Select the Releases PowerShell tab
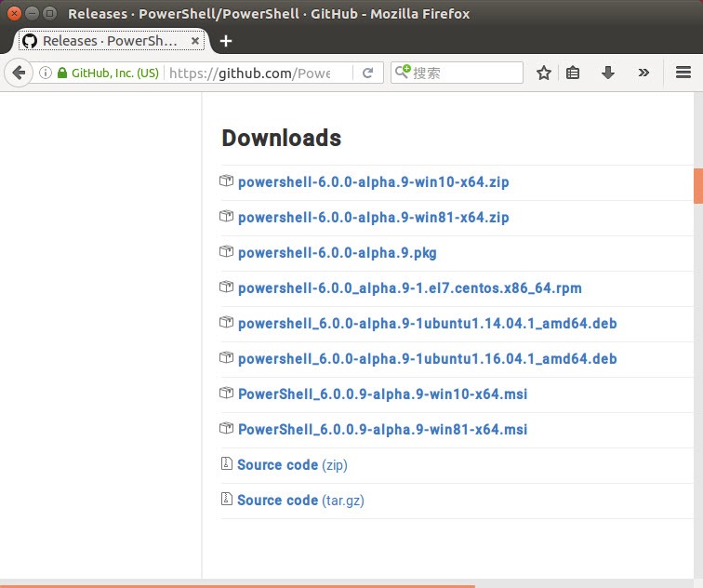 109,41
